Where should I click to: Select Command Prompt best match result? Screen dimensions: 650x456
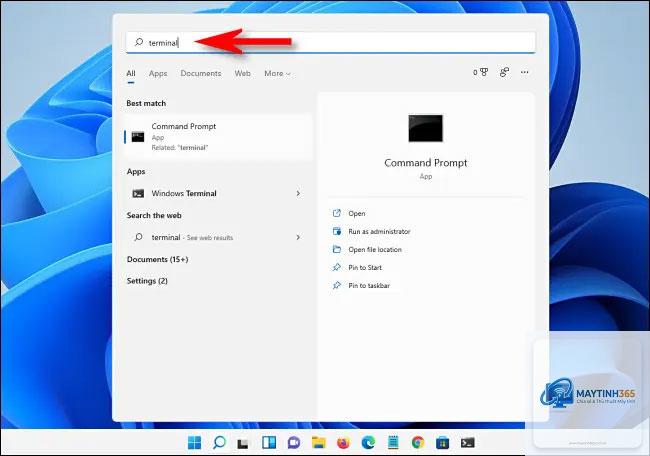(218, 137)
